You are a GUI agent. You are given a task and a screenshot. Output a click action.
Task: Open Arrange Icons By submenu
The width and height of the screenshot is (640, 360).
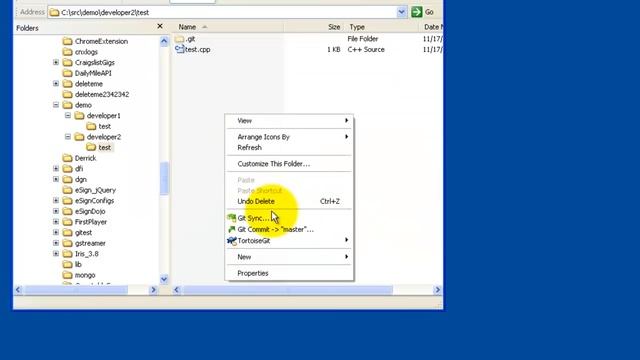click(x=289, y=137)
